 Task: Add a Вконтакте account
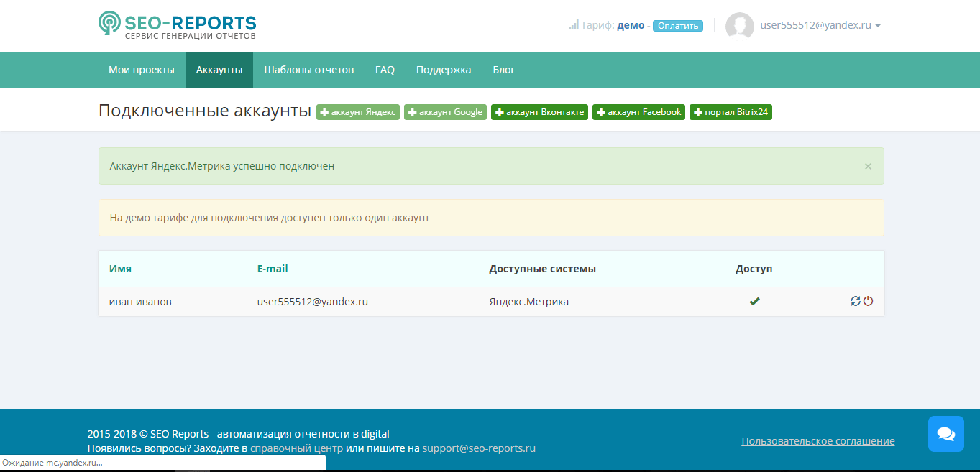coord(539,112)
